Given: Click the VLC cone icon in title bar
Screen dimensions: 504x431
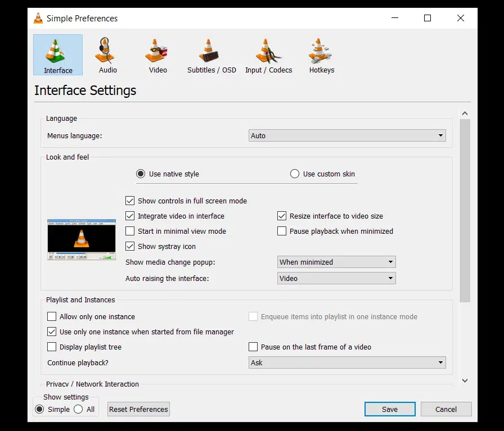Looking at the screenshot, I should coord(38,19).
